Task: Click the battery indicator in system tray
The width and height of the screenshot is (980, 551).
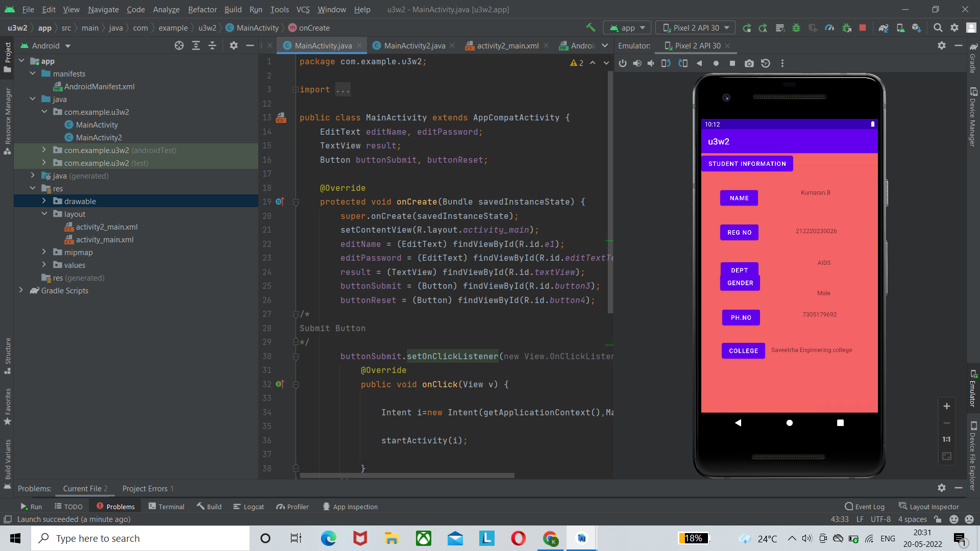Action: coord(693,538)
